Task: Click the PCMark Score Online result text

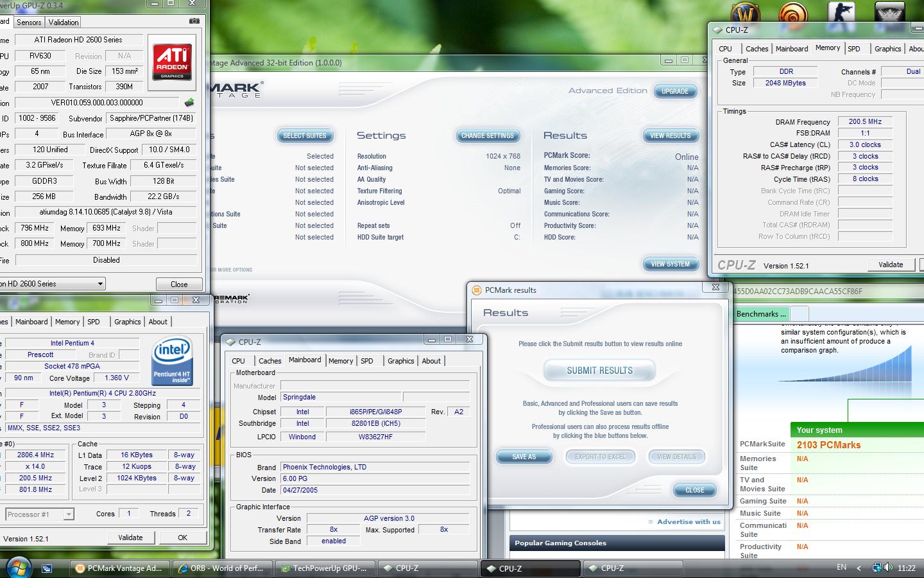Action: (687, 157)
